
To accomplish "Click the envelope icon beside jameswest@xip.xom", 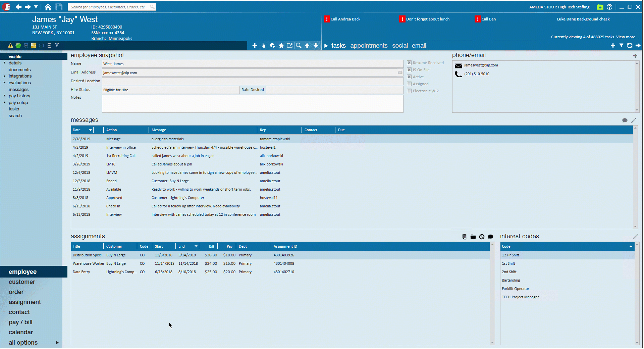I will (x=458, y=65).
